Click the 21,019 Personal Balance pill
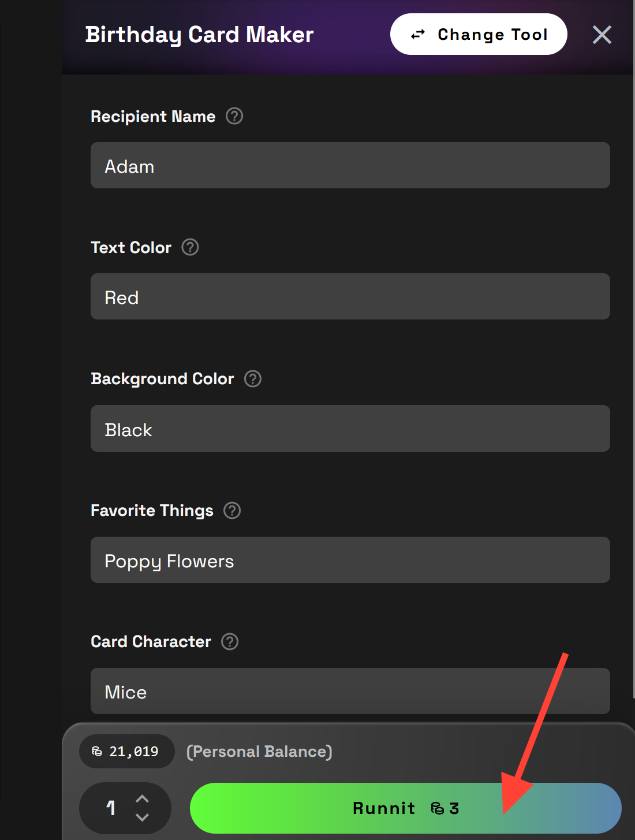 tap(126, 751)
